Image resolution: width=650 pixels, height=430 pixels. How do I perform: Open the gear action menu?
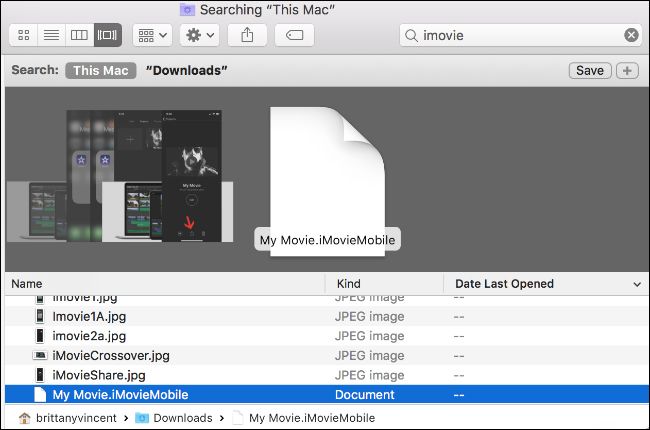coord(199,35)
